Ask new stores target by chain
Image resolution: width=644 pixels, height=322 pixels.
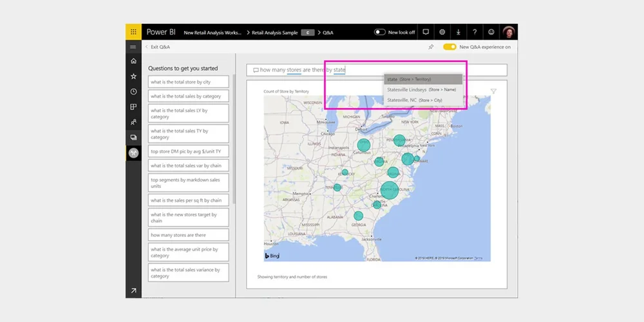[x=189, y=217]
